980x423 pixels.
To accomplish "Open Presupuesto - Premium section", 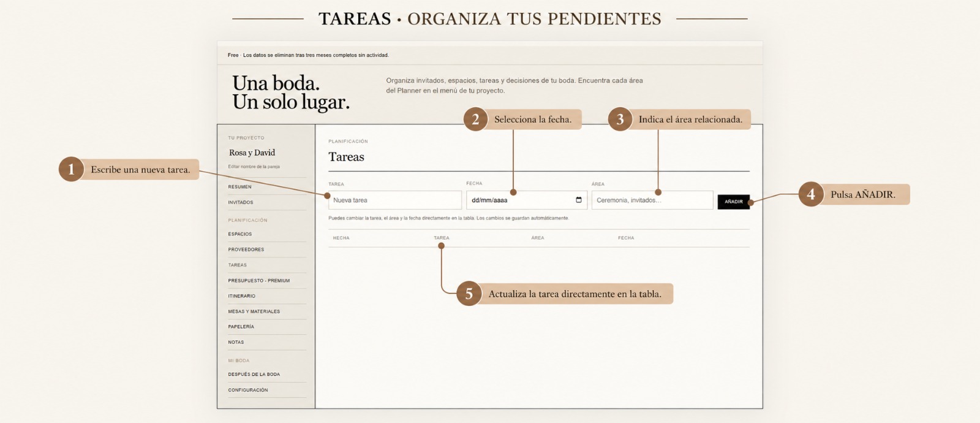I will (x=259, y=281).
